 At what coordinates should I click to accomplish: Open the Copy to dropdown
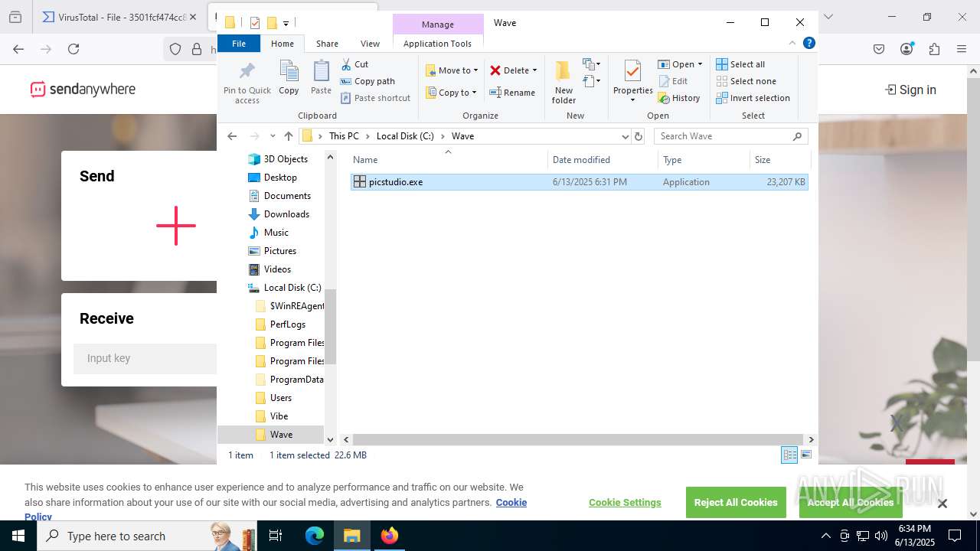tap(452, 93)
